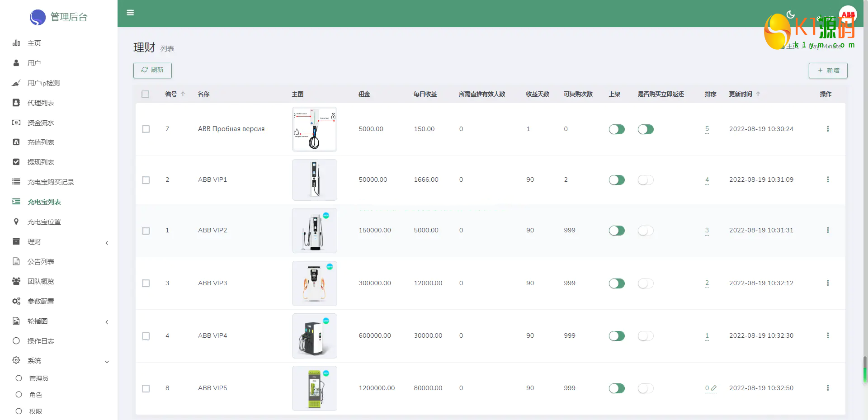Toggle 是否购买立即返还 switch for ABB Пробная версия
Viewport: 868px width, 420px height.
(x=646, y=129)
